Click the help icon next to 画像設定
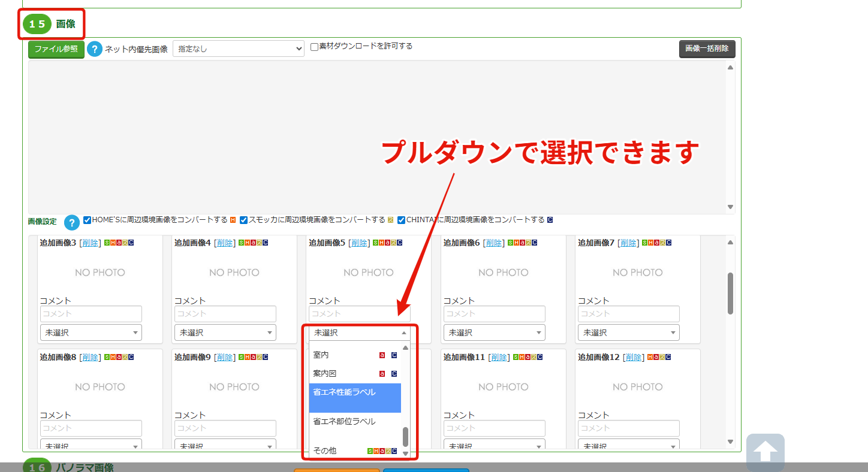868x472 pixels. point(72,223)
